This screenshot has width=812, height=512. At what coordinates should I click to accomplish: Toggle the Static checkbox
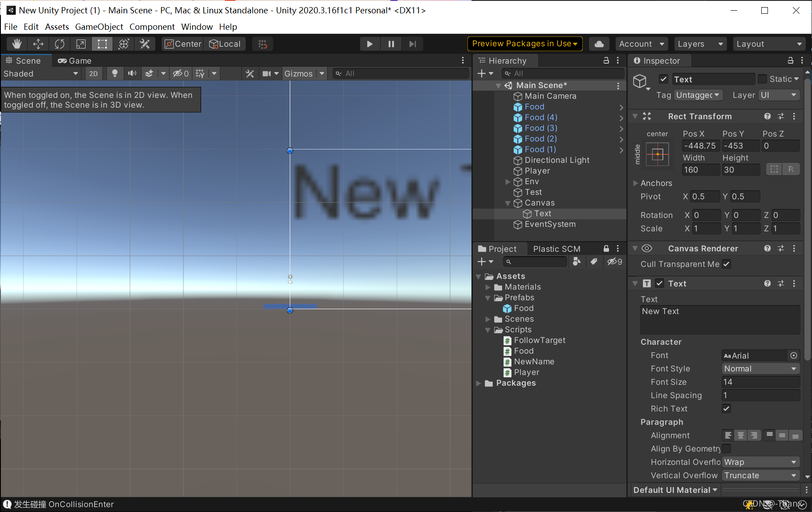pos(762,79)
